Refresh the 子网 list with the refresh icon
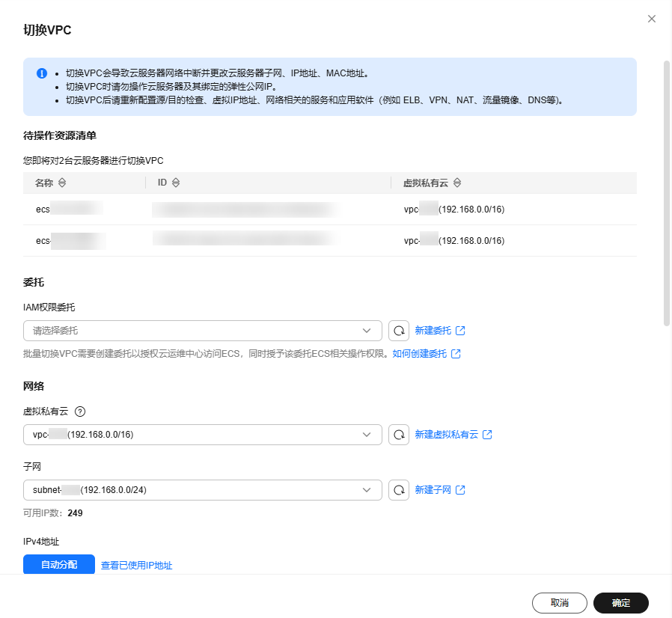Image resolution: width=672 pixels, height=618 pixels. pos(398,490)
